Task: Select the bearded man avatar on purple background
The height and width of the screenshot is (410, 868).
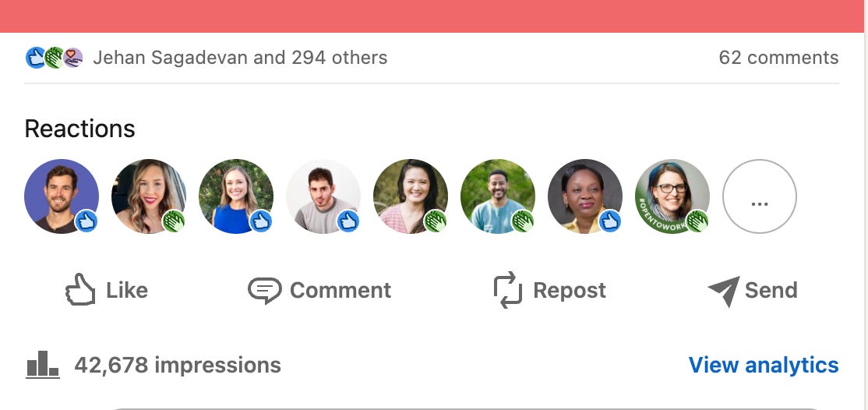Action: point(62,196)
